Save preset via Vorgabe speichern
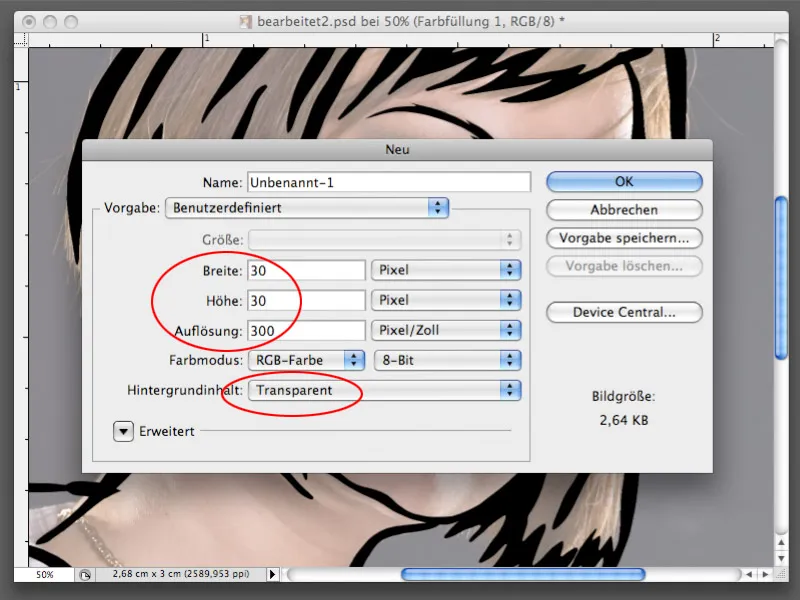This screenshot has width=800, height=600. (624, 238)
